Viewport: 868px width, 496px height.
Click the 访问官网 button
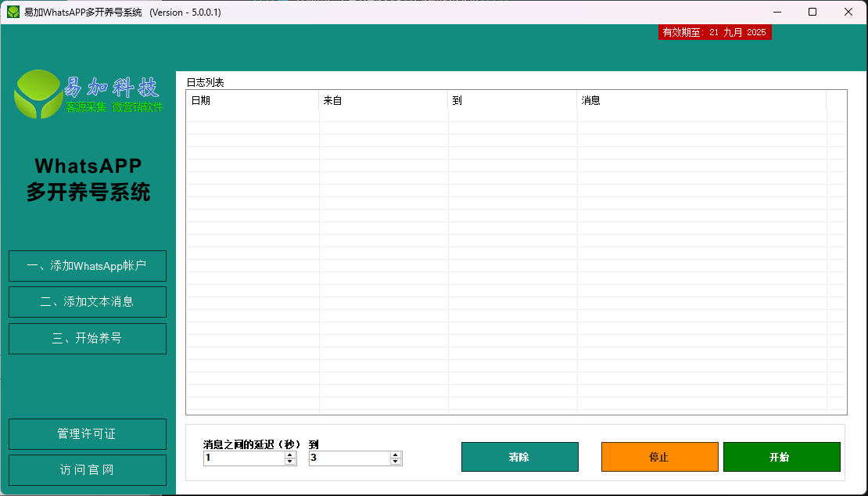tap(88, 470)
